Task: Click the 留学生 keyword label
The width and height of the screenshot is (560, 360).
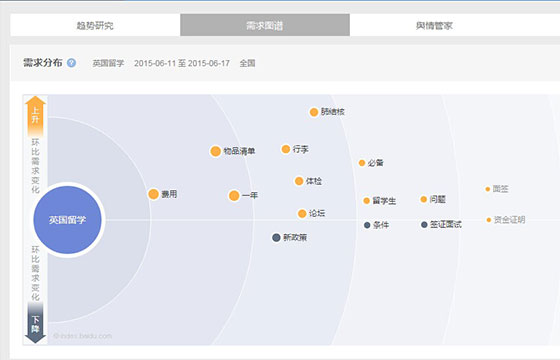Action: click(384, 201)
